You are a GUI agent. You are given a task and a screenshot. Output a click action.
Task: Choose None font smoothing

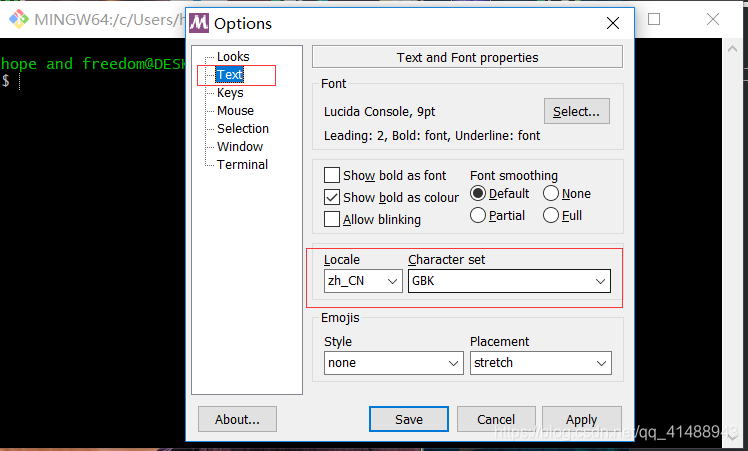[551, 193]
